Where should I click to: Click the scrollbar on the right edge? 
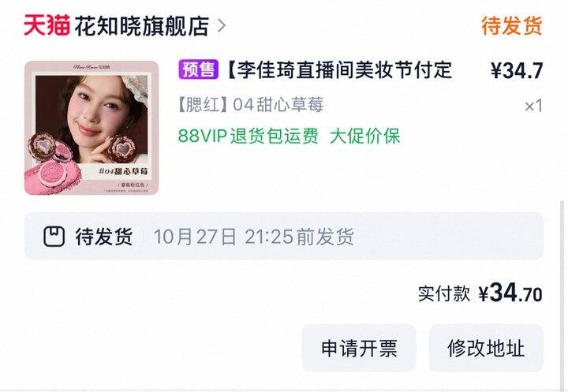(x=562, y=293)
